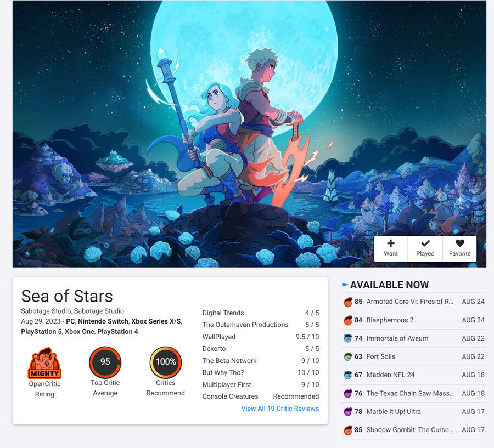
Task: Click the 100% Critics Recommend circle
Action: click(x=166, y=362)
